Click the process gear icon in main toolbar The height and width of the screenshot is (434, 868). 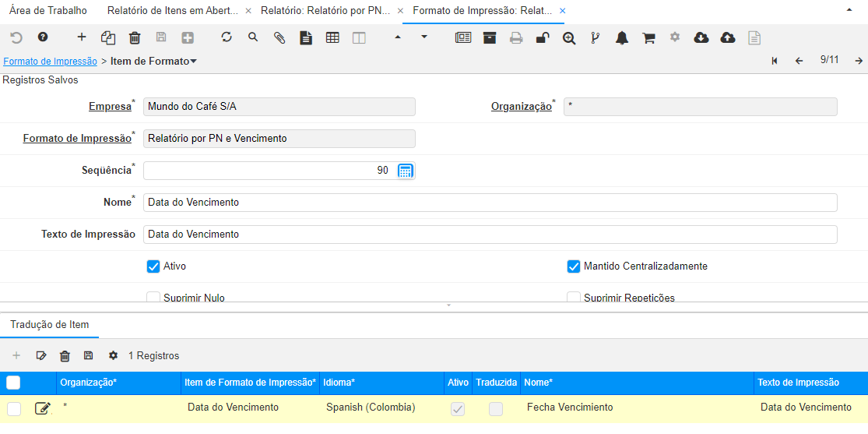tap(674, 37)
